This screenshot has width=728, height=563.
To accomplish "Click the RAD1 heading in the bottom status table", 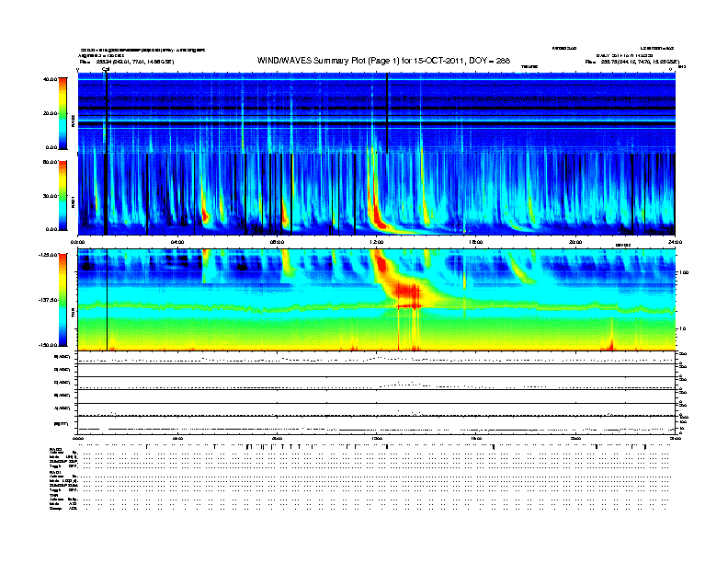I will [55, 472].
